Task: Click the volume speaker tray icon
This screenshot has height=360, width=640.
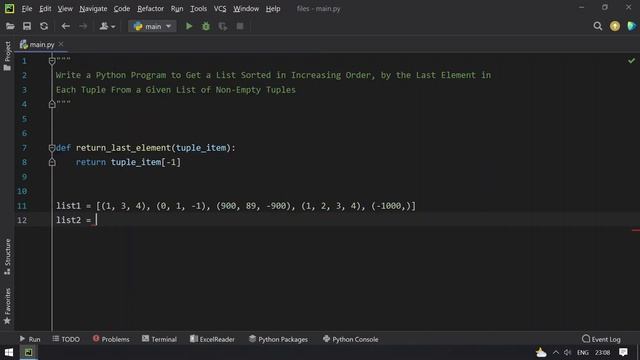Action: point(568,353)
